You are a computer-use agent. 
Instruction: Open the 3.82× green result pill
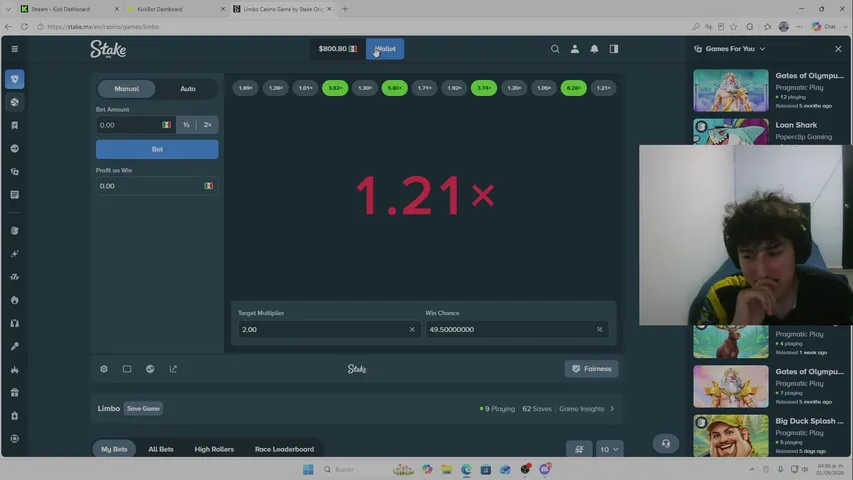(335, 88)
